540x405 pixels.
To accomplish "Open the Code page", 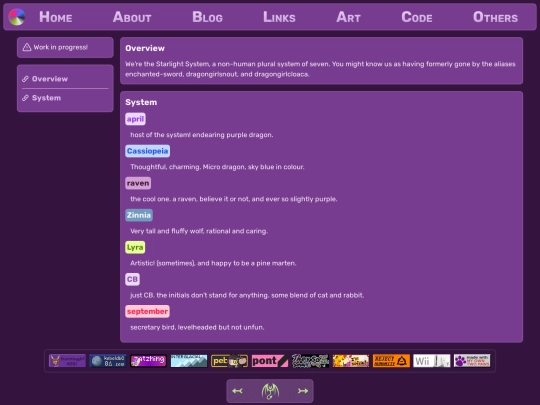I will pyautogui.click(x=417, y=17).
